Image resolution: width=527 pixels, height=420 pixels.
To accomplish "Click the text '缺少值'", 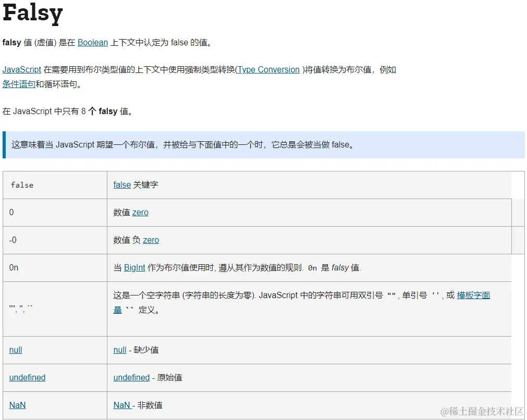I will pyautogui.click(x=146, y=350).
